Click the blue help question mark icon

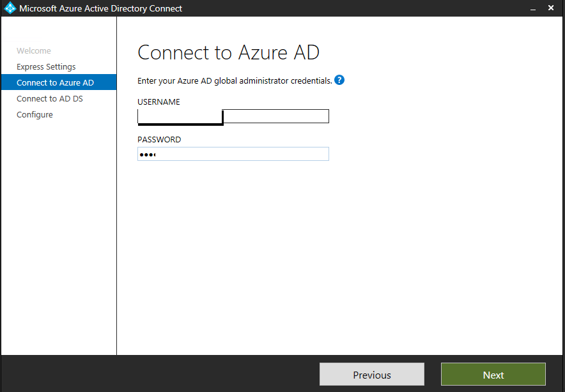pos(339,80)
